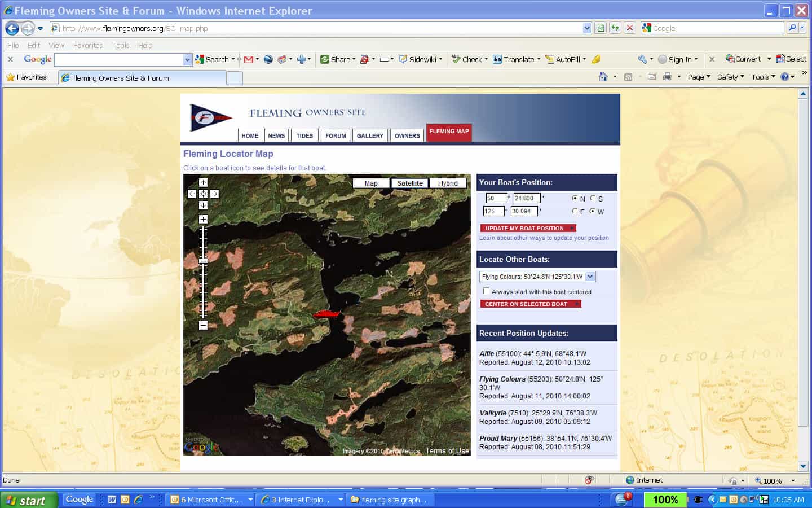Open the File menu
Viewport: 812px width, 508px height.
click(13, 45)
